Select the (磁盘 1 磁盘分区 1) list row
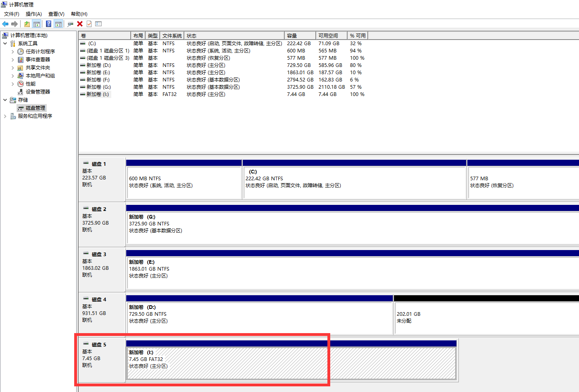Viewport: 579px width, 392px height. 223,51
